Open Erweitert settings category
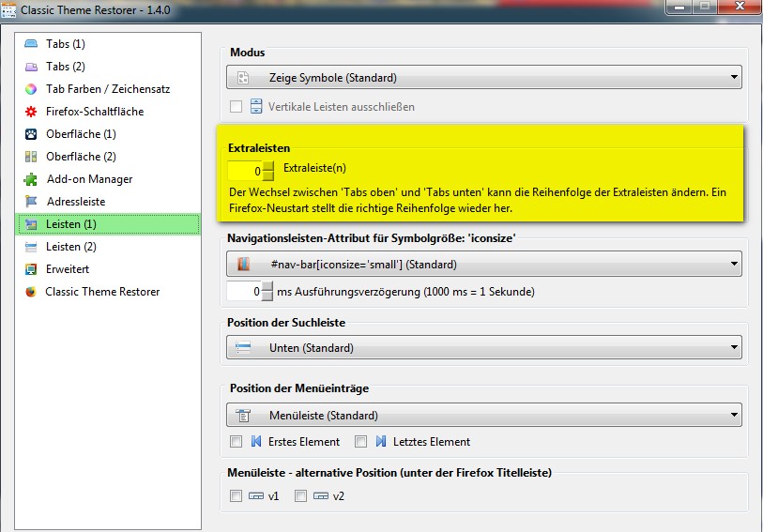The image size is (763, 532). pos(108,269)
